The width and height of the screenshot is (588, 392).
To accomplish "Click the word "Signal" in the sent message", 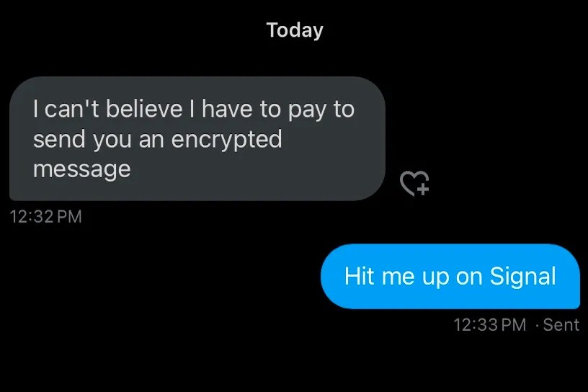I will pos(522,277).
